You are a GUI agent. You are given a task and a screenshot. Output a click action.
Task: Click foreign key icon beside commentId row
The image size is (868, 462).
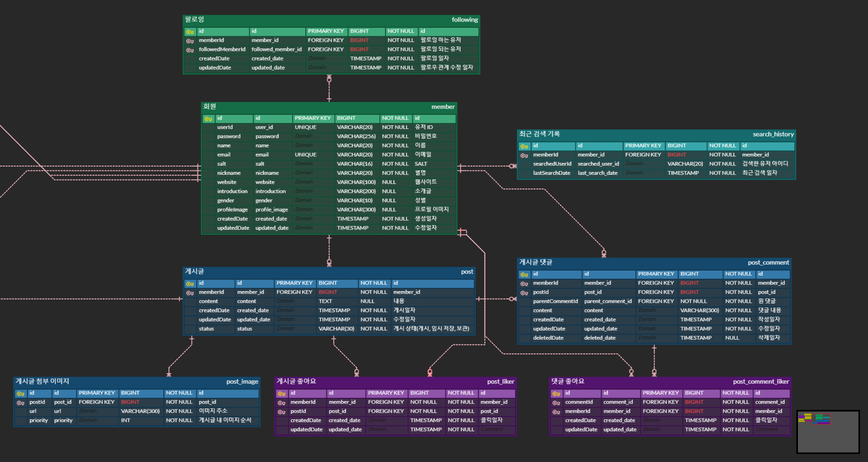(556, 403)
